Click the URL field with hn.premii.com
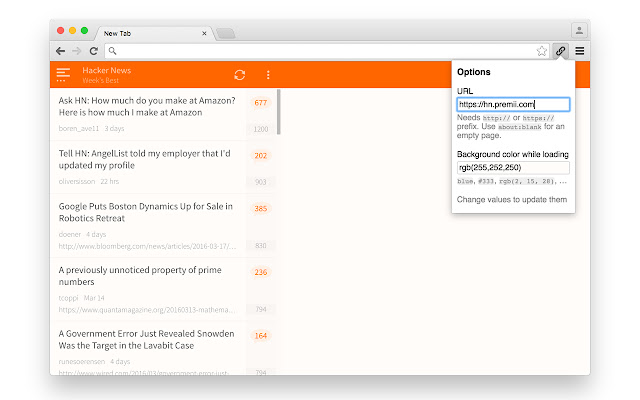 coord(513,104)
